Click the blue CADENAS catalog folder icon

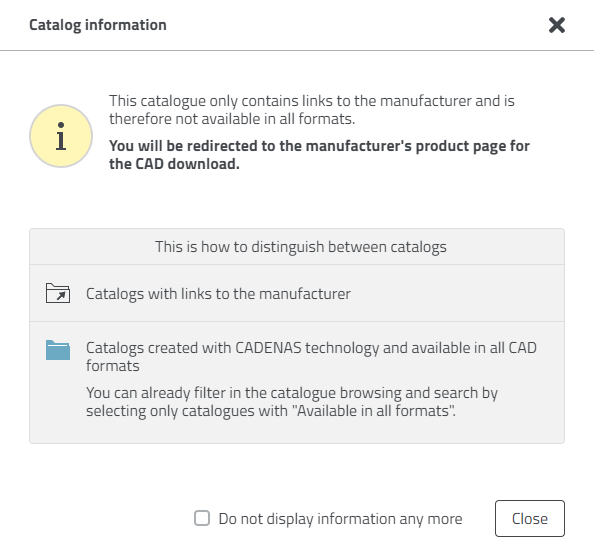click(58, 350)
